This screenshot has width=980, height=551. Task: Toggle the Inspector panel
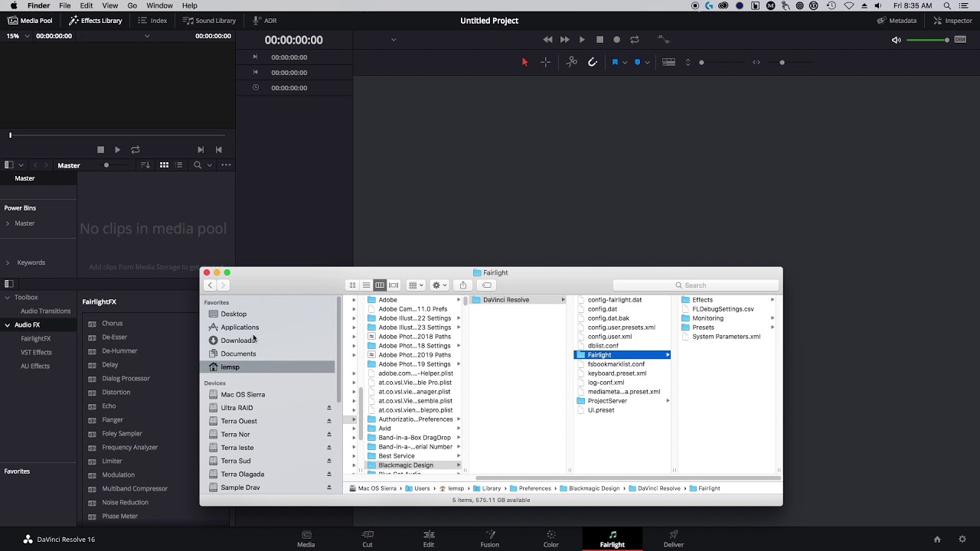click(952, 21)
